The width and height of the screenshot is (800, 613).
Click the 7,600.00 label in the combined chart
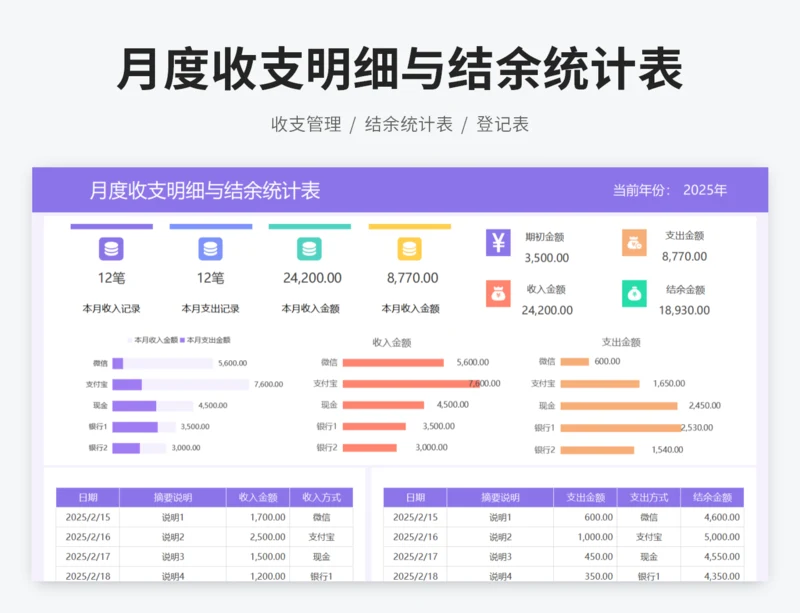pyautogui.click(x=268, y=384)
